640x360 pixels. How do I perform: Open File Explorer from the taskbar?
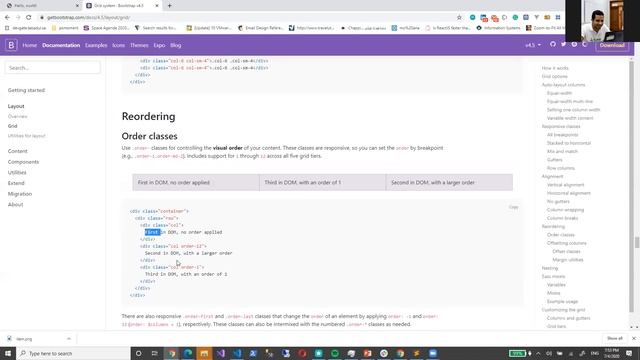click(204, 353)
